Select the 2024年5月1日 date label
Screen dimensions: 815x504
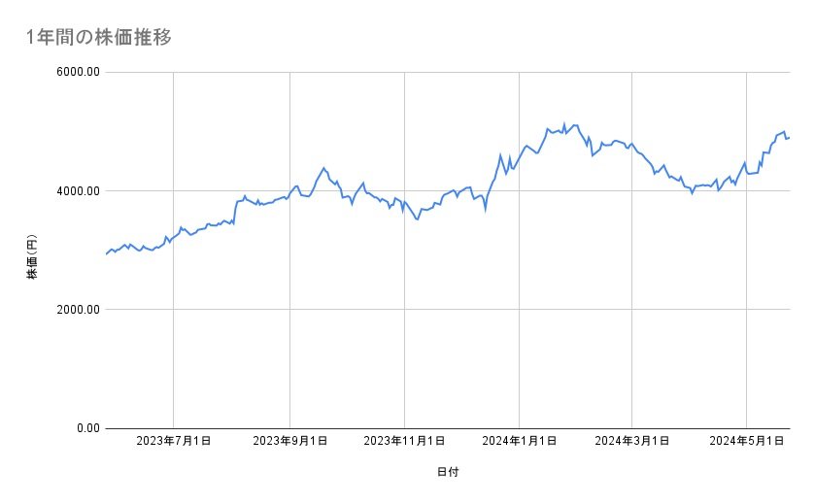point(746,442)
